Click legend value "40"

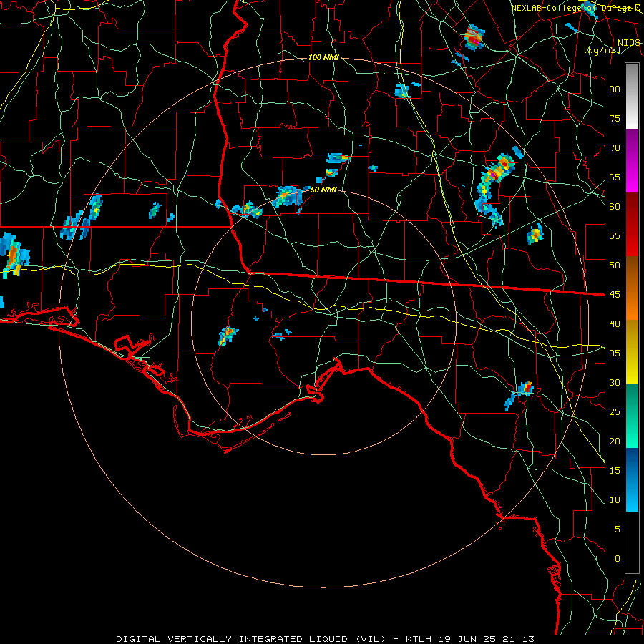[x=615, y=324]
